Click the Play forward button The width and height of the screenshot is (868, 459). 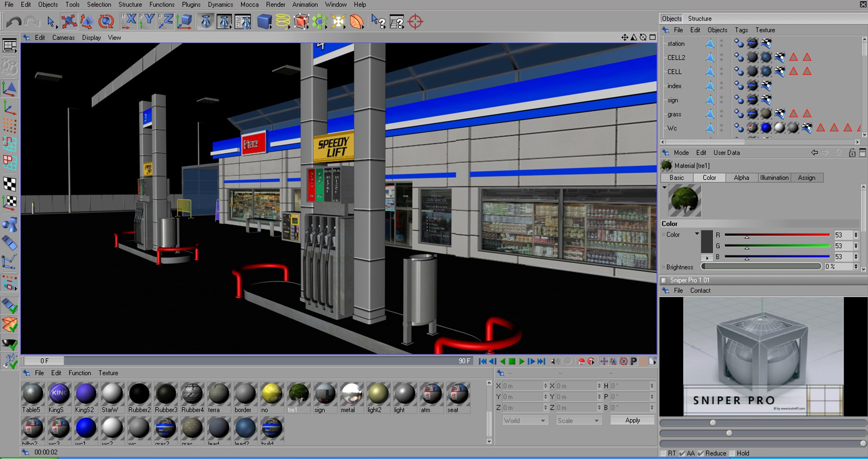click(522, 361)
